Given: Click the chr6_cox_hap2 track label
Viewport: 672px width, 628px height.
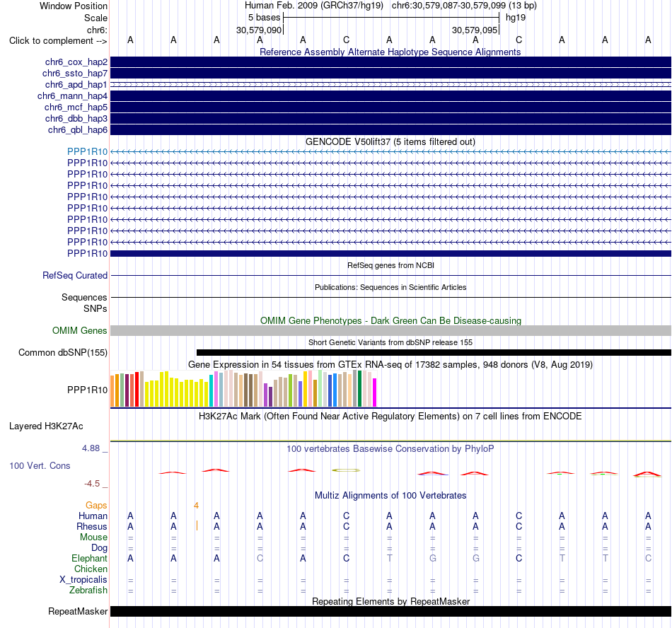Looking at the screenshot, I should (x=76, y=62).
